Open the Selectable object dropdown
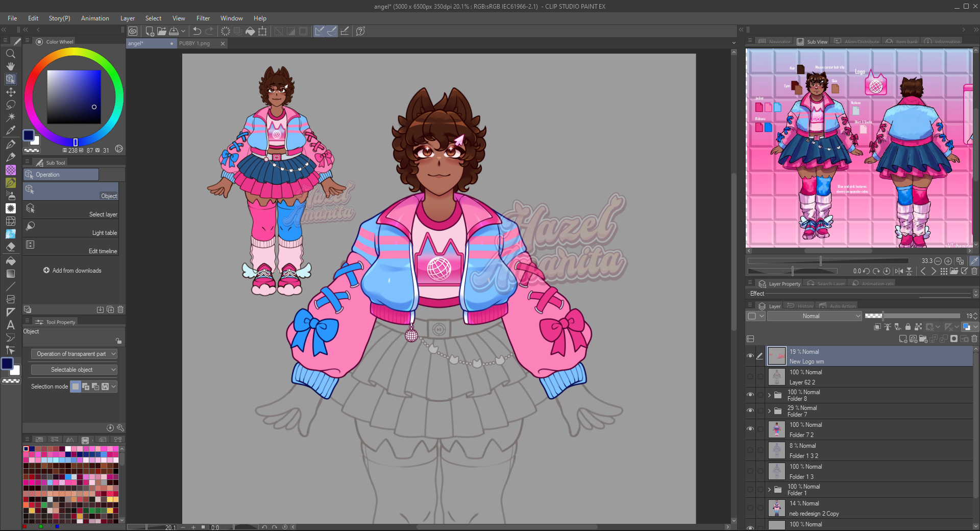The image size is (980, 531). click(x=74, y=370)
